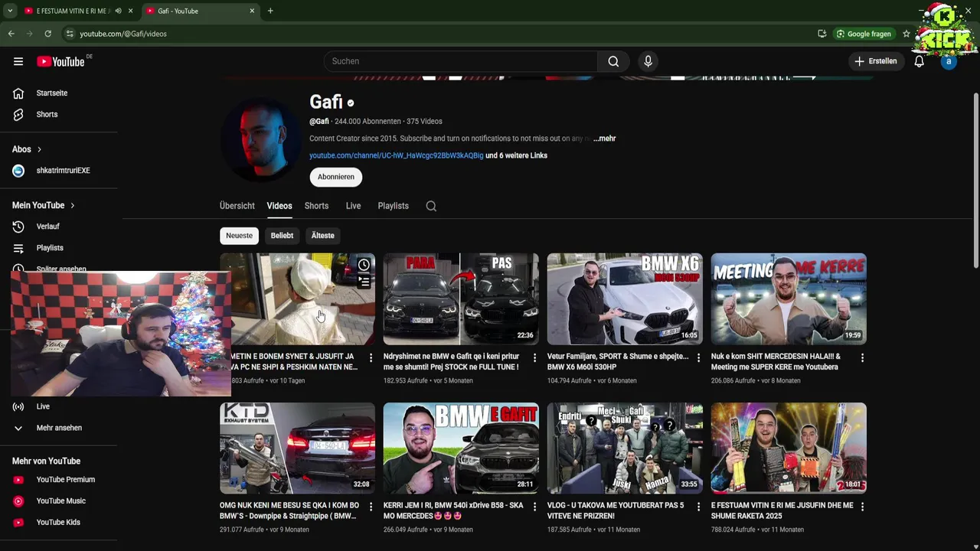Open the youtube.com/channel link
Viewport: 980px width, 551px height.
[397, 155]
